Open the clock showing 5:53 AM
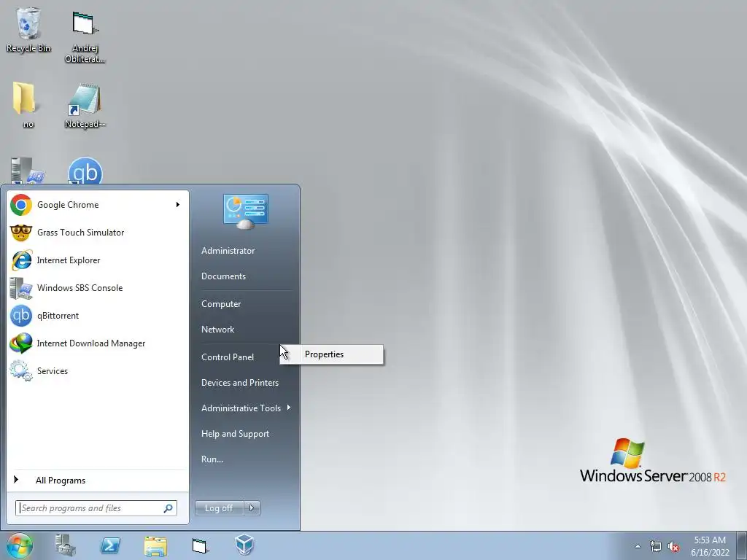 coord(709,546)
